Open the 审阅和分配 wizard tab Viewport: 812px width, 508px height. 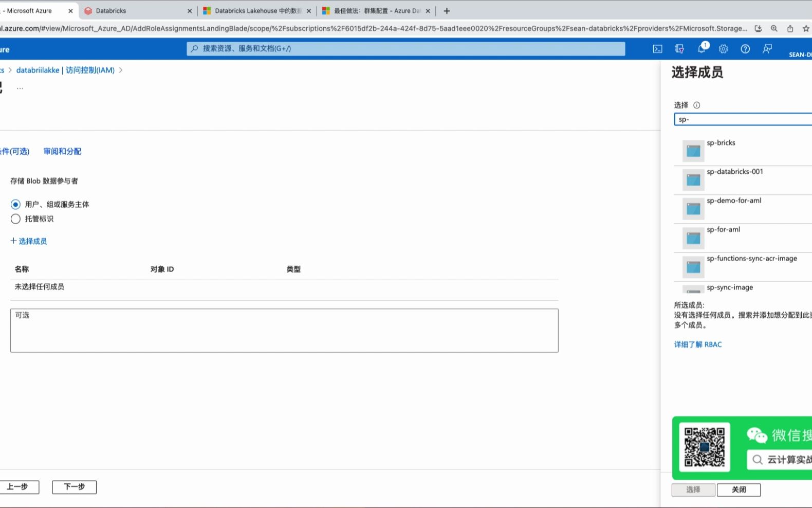click(62, 151)
